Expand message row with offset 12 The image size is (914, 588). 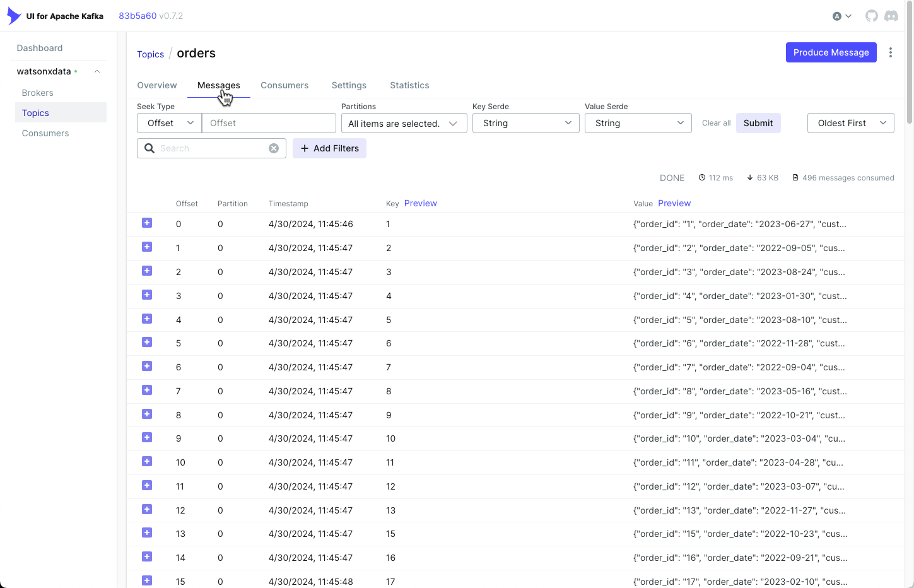pos(147,509)
